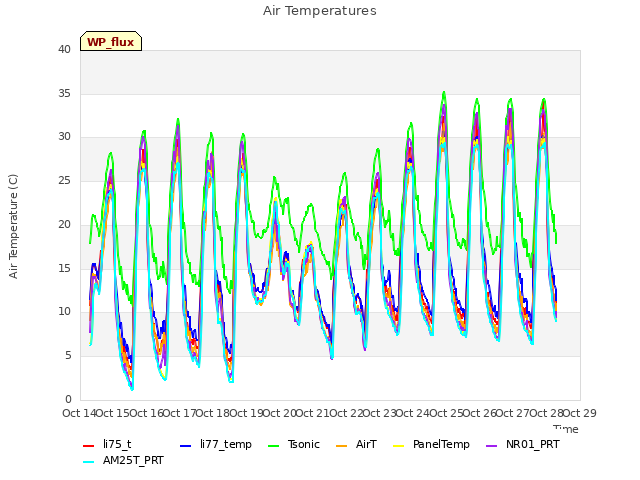Click the Oct 14 x-axis tick label

[79, 413]
